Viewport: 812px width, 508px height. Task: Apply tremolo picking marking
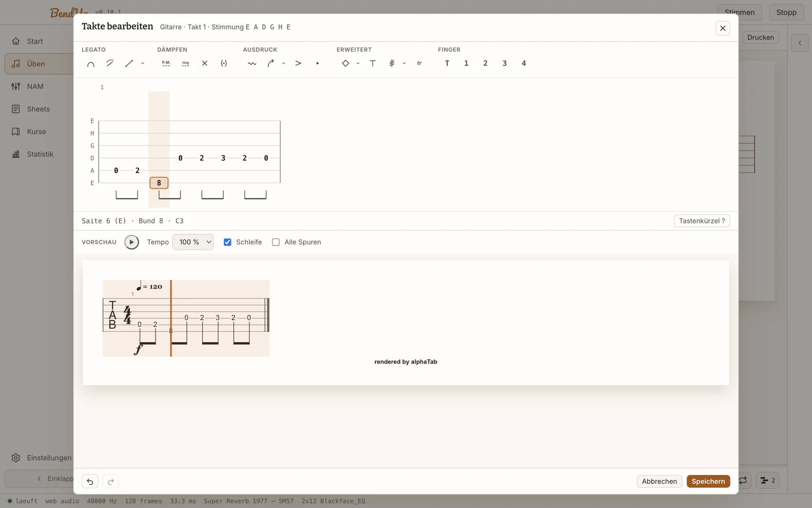[392, 63]
